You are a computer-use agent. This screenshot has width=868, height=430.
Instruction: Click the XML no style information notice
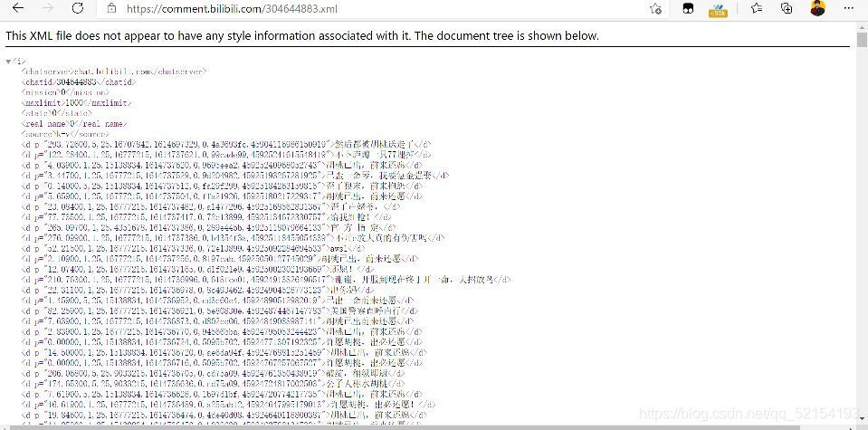click(x=302, y=36)
